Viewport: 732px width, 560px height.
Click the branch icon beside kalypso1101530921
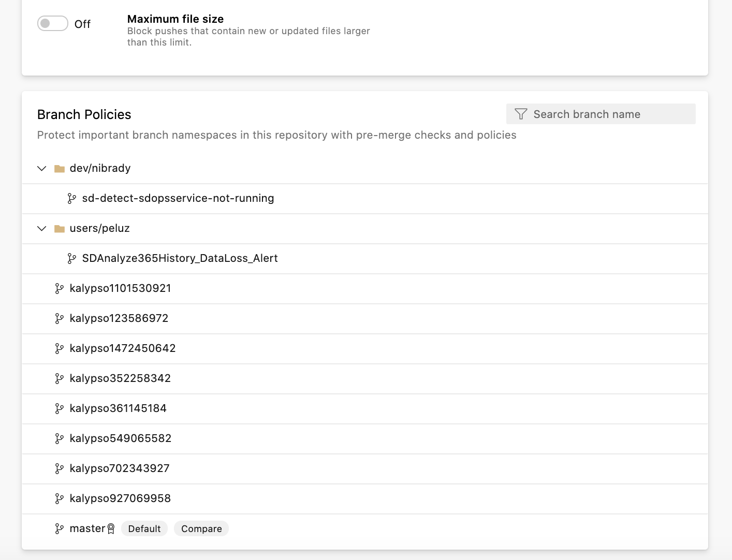(58, 288)
